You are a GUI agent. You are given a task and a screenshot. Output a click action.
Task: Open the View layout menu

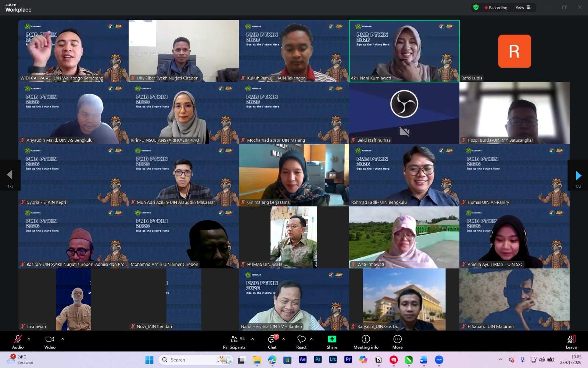click(x=523, y=7)
